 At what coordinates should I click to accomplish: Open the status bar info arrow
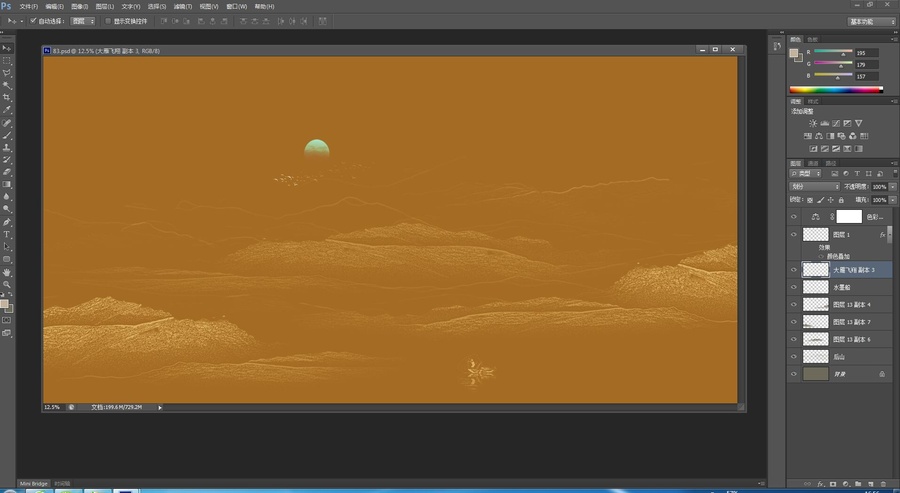(160, 407)
